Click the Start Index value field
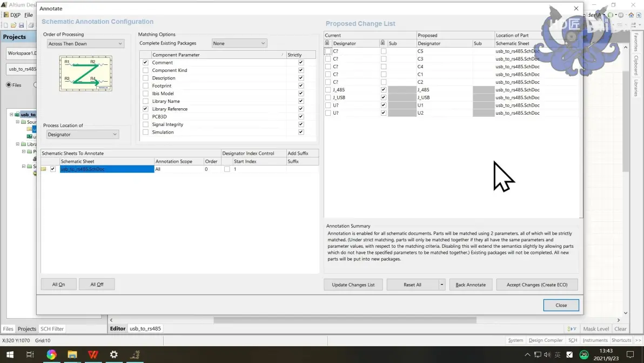This screenshot has height=363, width=644. pos(259,169)
